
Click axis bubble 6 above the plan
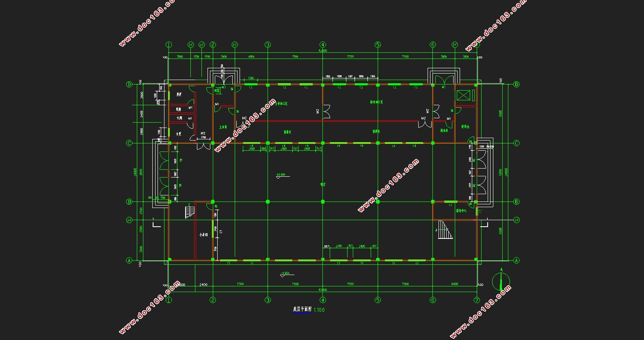(x=432, y=45)
